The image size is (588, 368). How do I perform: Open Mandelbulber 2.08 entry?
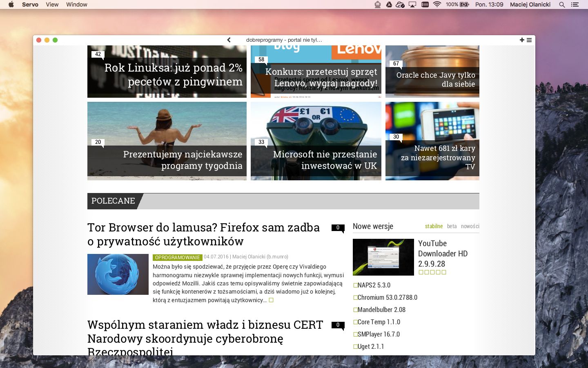tap(381, 310)
